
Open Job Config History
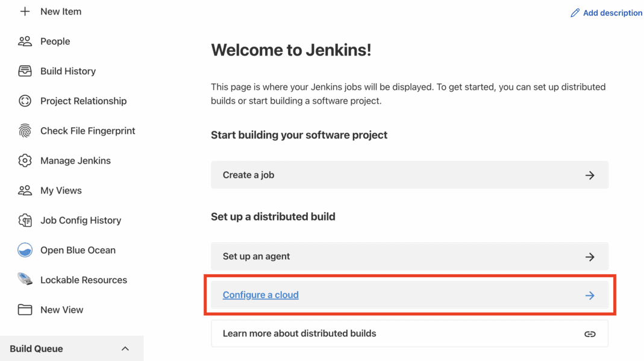click(80, 220)
